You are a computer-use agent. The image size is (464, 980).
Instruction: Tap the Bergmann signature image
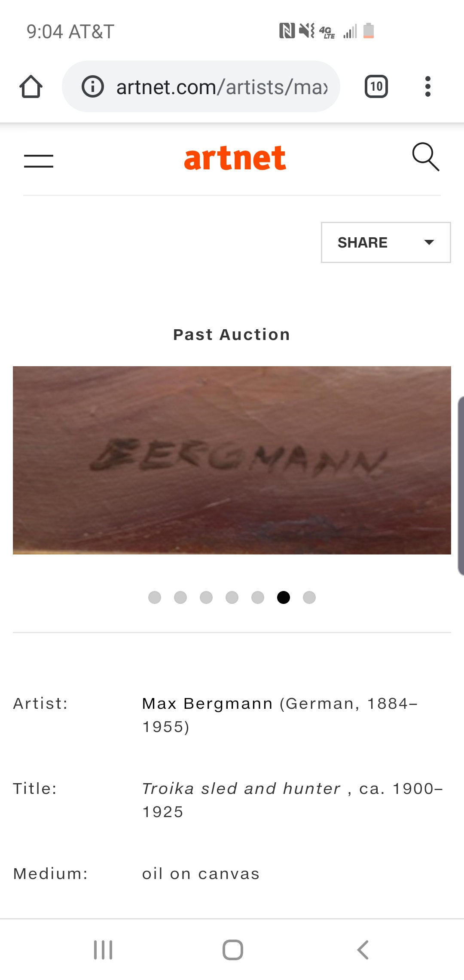(232, 460)
